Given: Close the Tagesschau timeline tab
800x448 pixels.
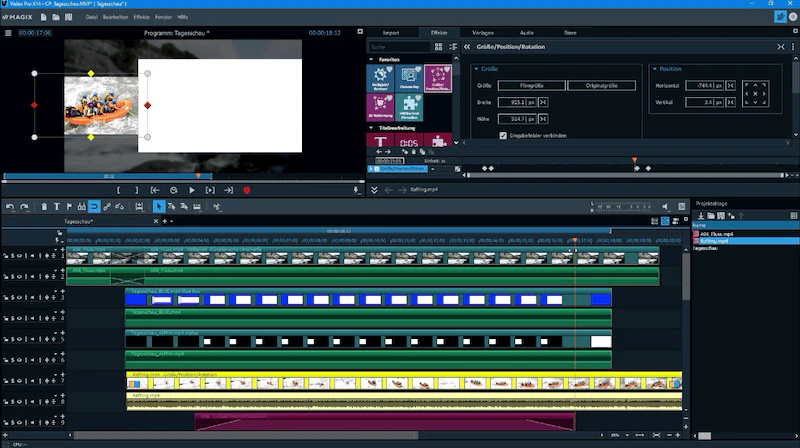Looking at the screenshot, I should click(156, 221).
